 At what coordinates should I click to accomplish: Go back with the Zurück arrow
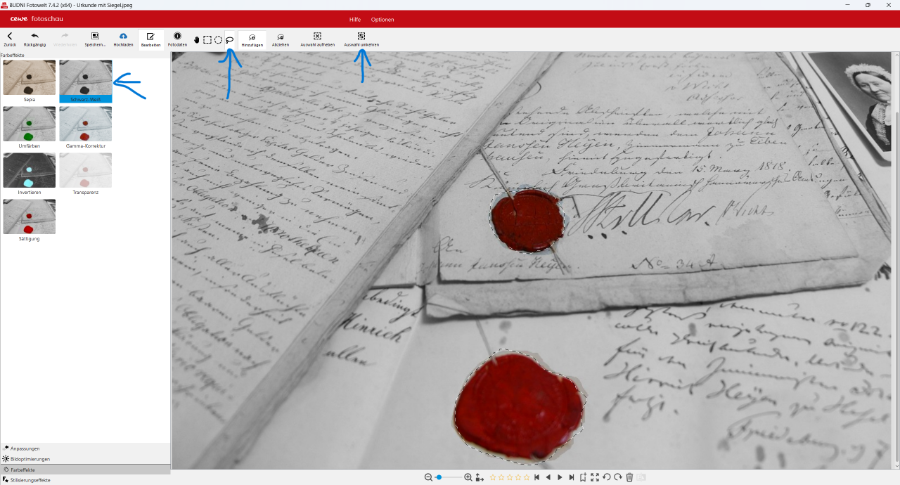click(x=10, y=39)
